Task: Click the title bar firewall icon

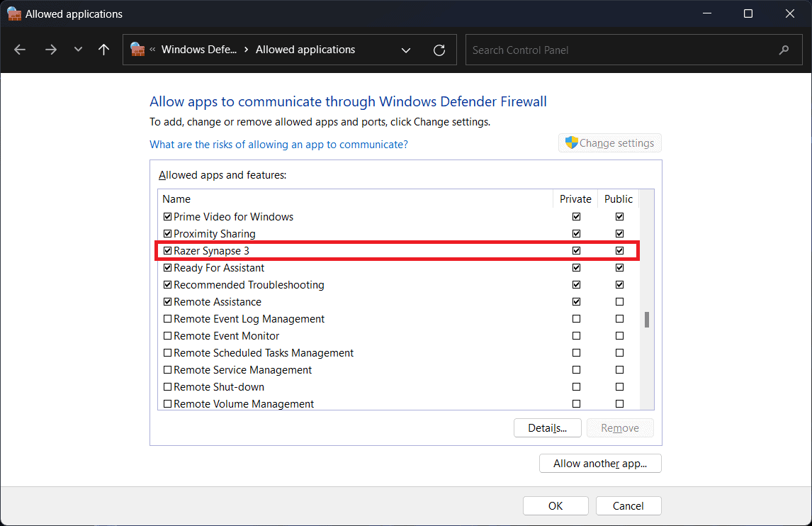Action: point(14,13)
